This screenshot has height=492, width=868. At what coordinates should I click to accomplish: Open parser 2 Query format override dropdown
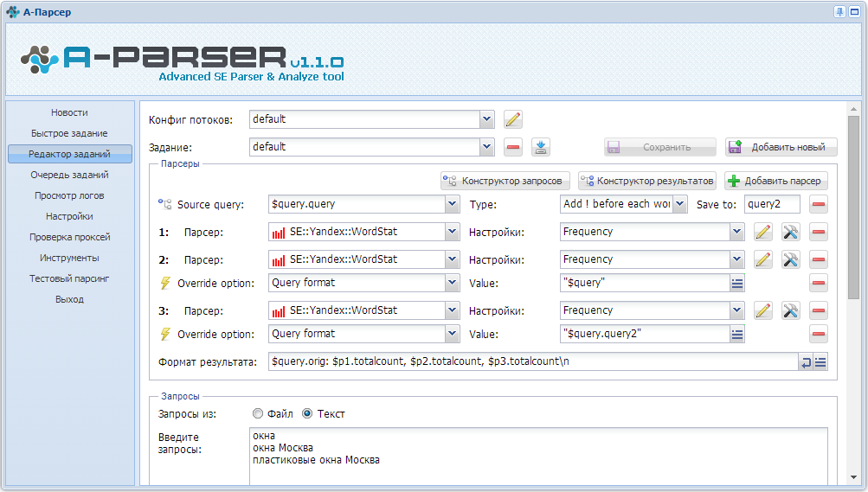point(452,283)
